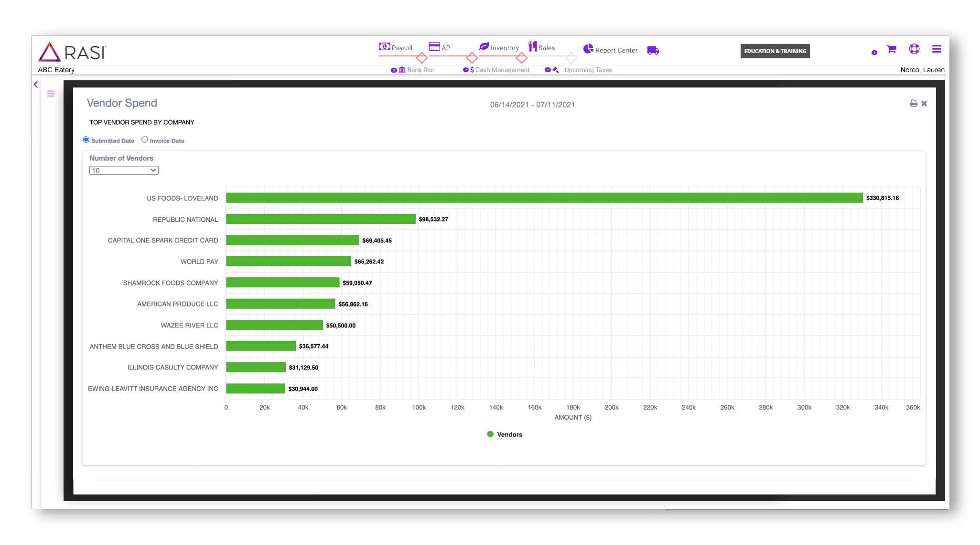Collapse the left sidebar chevron

[36, 85]
